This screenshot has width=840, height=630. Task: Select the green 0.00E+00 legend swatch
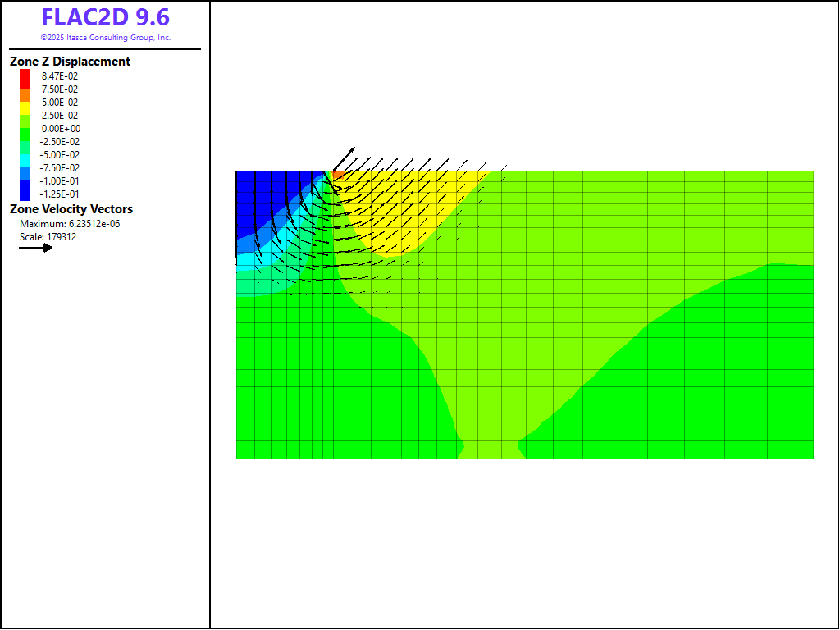point(25,129)
